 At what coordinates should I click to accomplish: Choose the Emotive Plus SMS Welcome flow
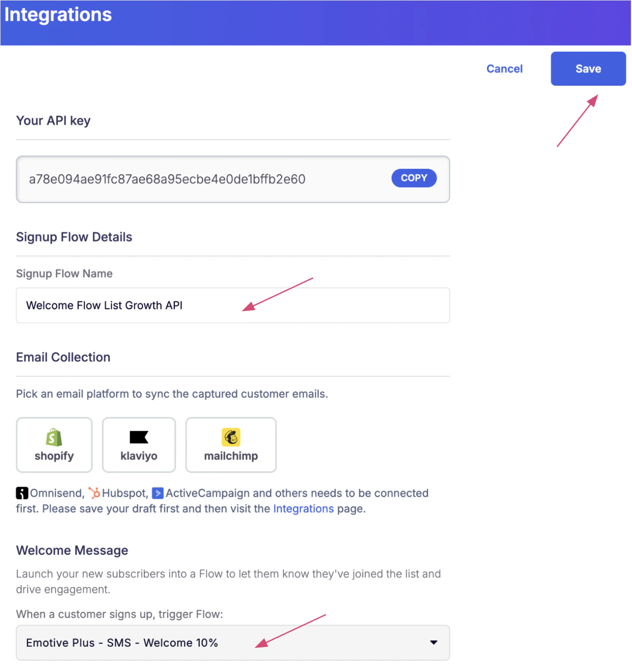122,643
